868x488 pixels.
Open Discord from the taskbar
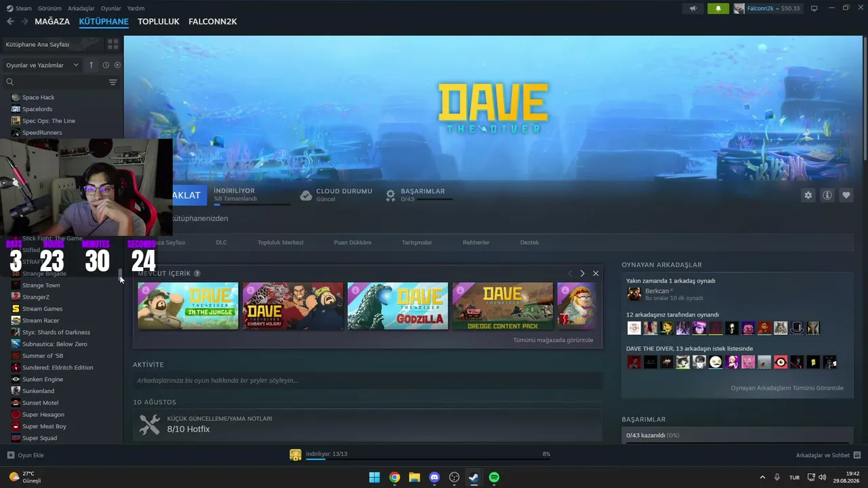point(435,477)
